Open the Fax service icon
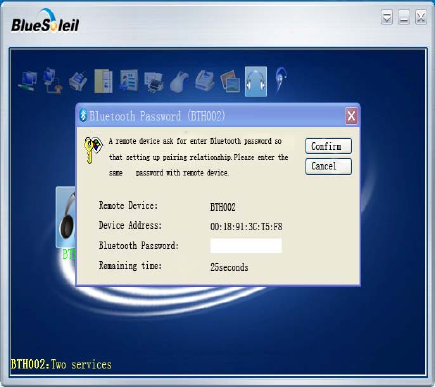 click(204, 80)
